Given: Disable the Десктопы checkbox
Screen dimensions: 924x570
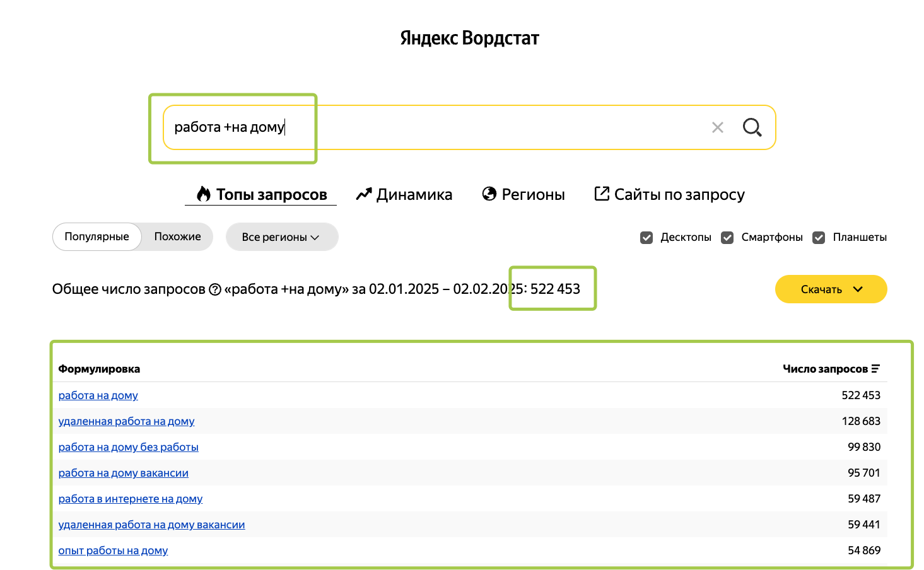Looking at the screenshot, I should [x=646, y=237].
